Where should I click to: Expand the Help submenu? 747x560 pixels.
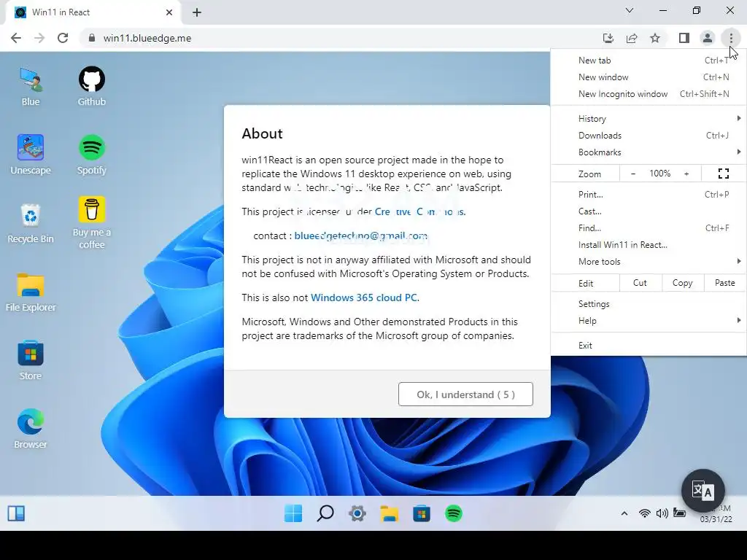(649, 321)
